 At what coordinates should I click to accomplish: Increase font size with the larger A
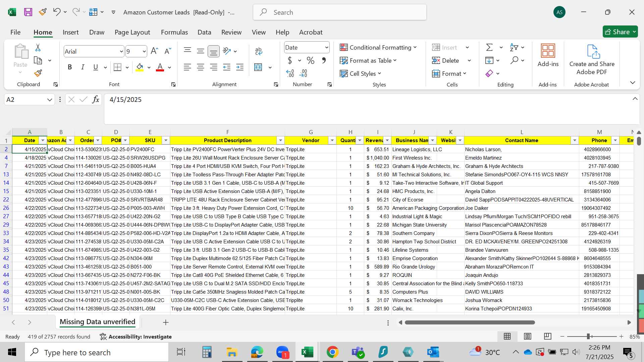point(154,51)
